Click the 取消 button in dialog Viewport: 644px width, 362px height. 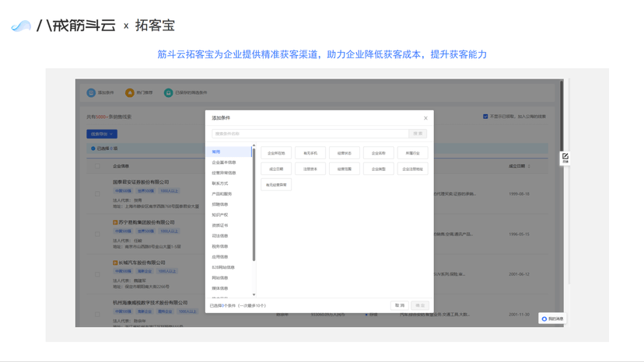(x=400, y=305)
